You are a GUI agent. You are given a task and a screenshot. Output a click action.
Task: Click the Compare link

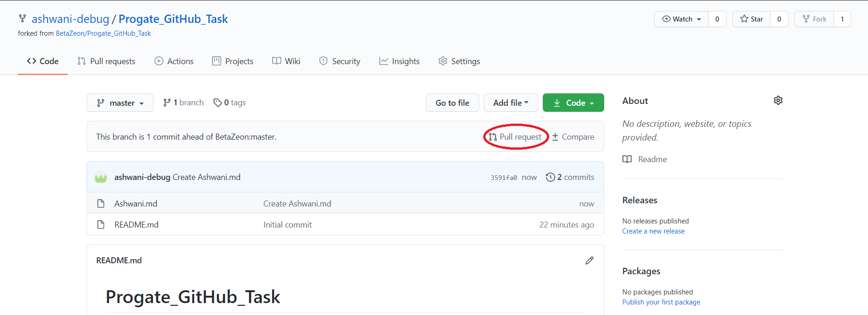573,137
